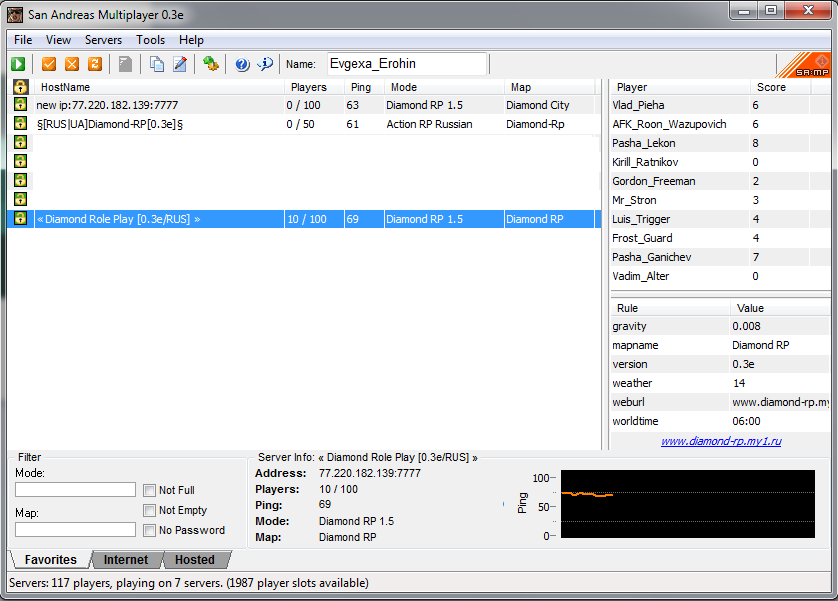Click the orange Refresh Server icon
The width and height of the screenshot is (838, 601).
95,64
